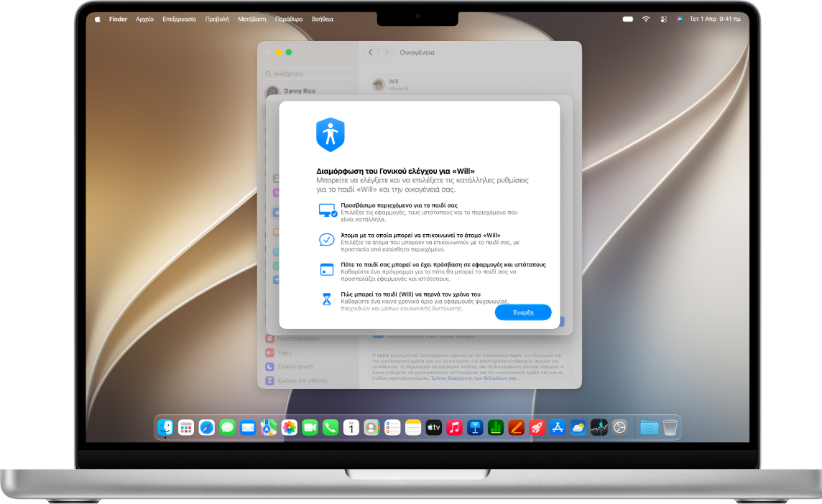Open the red rocket app in Dock
The width and height of the screenshot is (822, 504).
(x=537, y=427)
